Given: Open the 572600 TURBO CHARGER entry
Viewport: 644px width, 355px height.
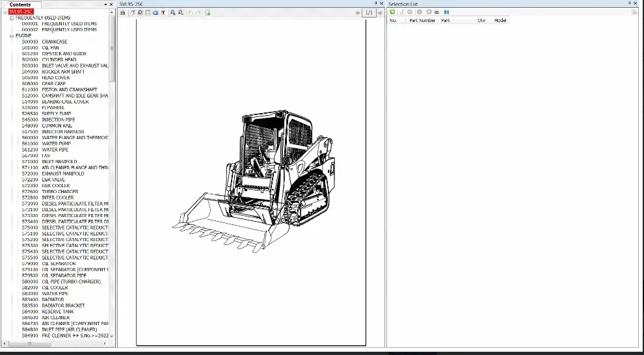Looking at the screenshot, I should point(60,192).
